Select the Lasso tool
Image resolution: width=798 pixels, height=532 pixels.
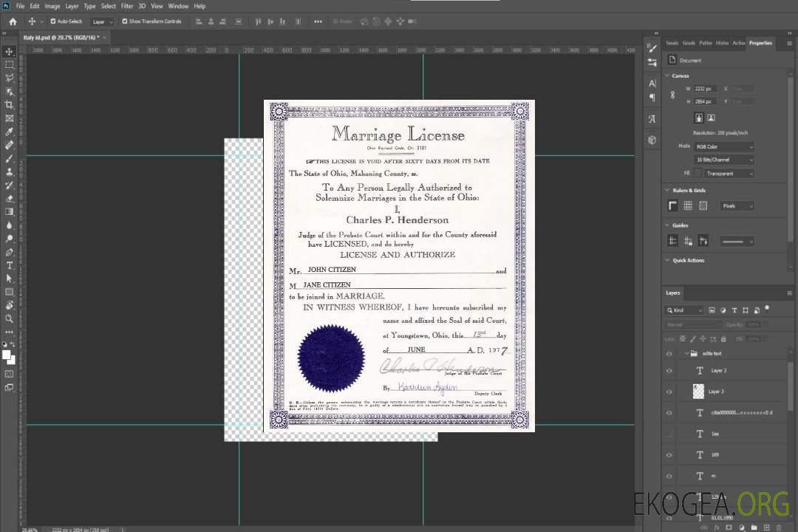9,78
